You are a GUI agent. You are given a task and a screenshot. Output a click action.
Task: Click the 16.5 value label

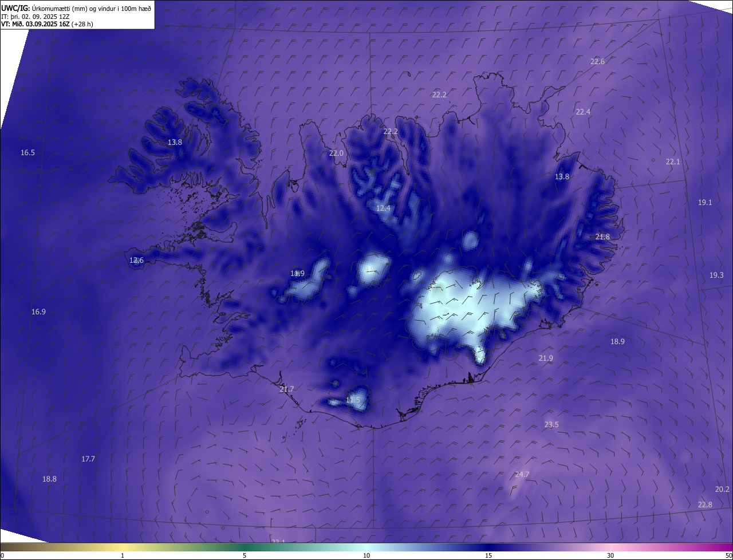pyautogui.click(x=27, y=152)
